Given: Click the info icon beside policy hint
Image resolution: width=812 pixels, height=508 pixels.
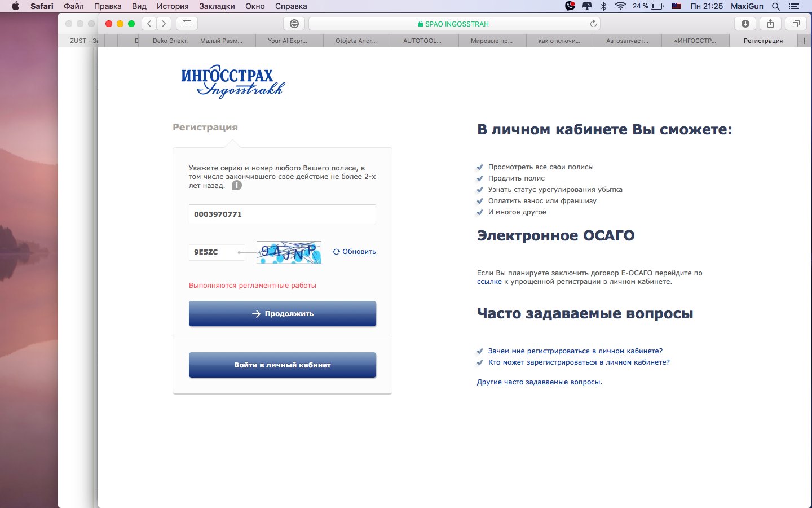Looking at the screenshot, I should (237, 185).
